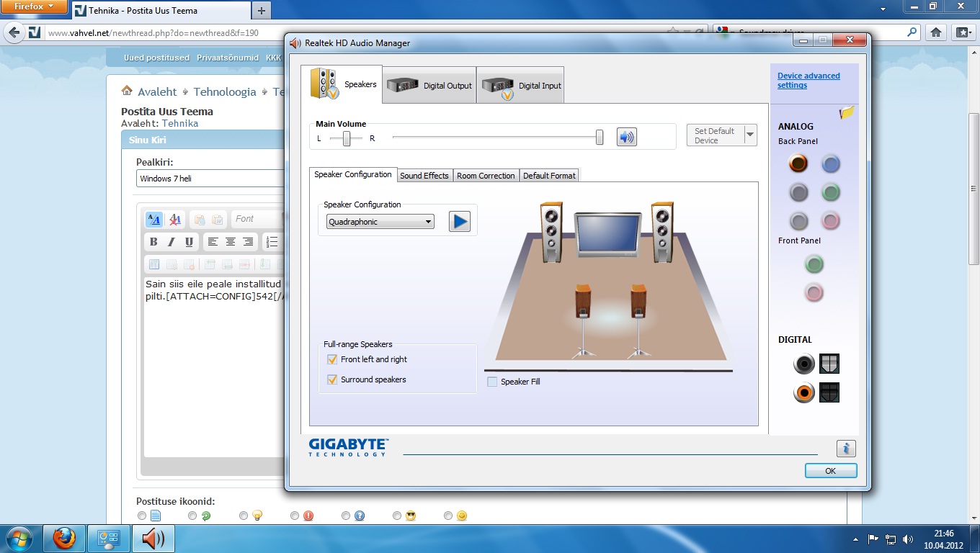Click the mute speaker button beside volume
980x553 pixels.
click(x=627, y=137)
